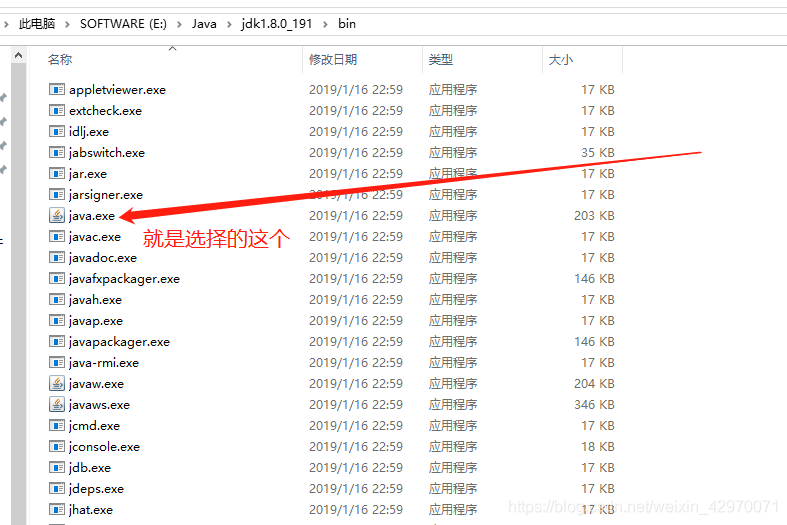Click the javaws.exe Java cup icon

point(57,405)
